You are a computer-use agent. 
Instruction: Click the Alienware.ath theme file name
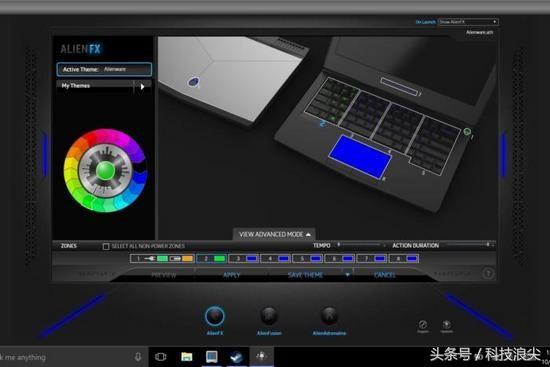[479, 32]
